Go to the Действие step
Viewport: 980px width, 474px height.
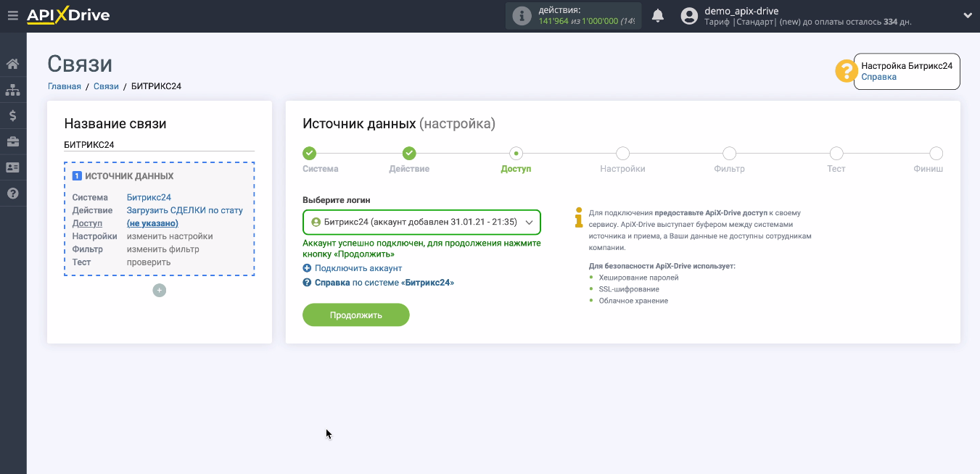409,153
